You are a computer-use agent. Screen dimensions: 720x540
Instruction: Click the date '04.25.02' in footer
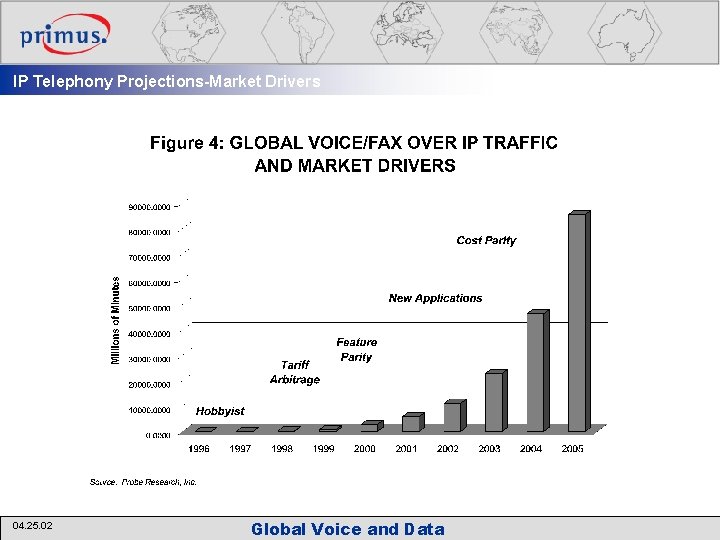coord(32,526)
